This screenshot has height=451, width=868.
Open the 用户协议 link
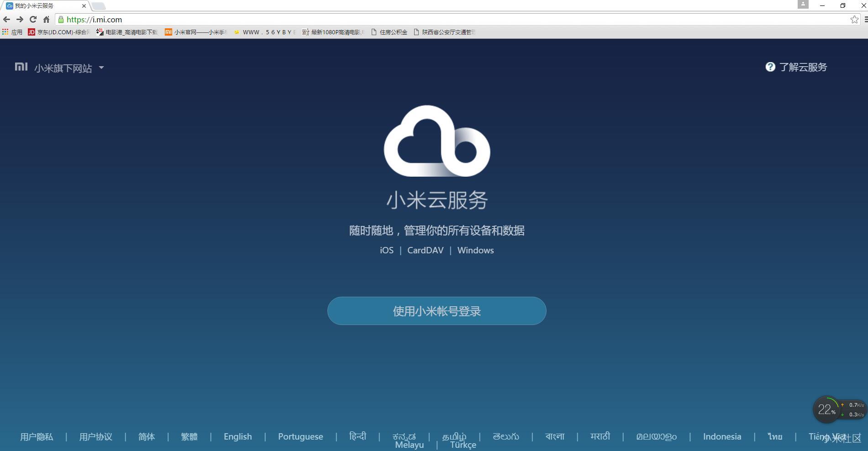tap(95, 437)
